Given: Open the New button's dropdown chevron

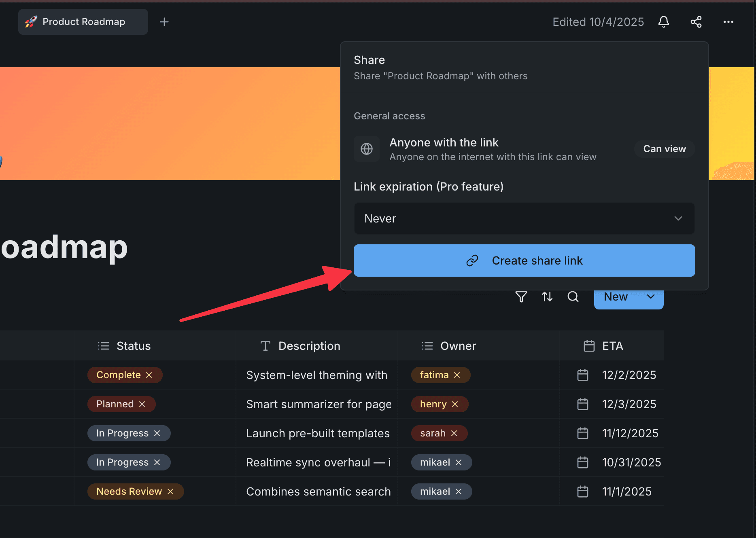Looking at the screenshot, I should 650,297.
